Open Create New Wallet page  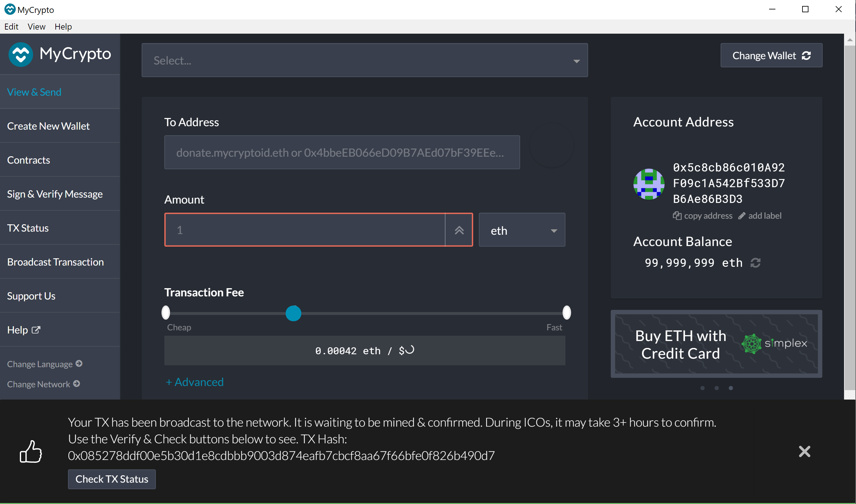tap(60, 126)
